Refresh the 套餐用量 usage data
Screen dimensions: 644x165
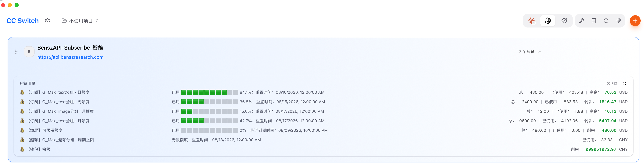(624, 84)
